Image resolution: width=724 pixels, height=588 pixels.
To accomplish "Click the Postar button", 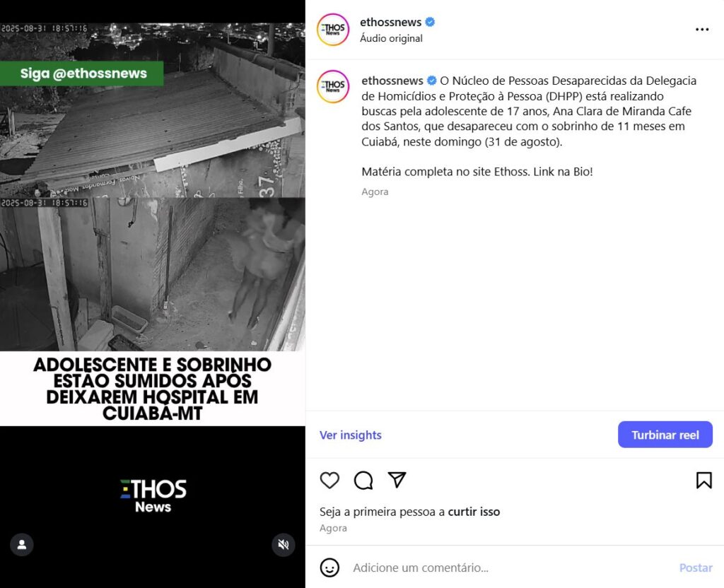I will [x=696, y=568].
